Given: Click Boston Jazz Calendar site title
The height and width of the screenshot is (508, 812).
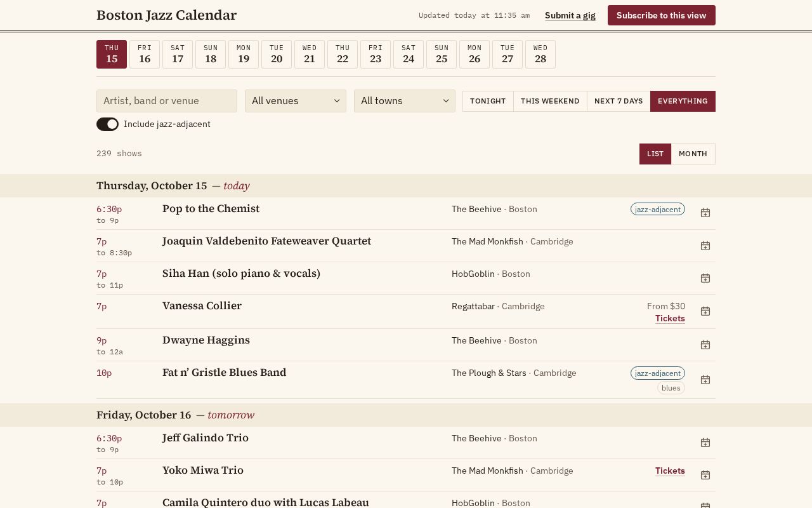Looking at the screenshot, I should (x=166, y=15).
